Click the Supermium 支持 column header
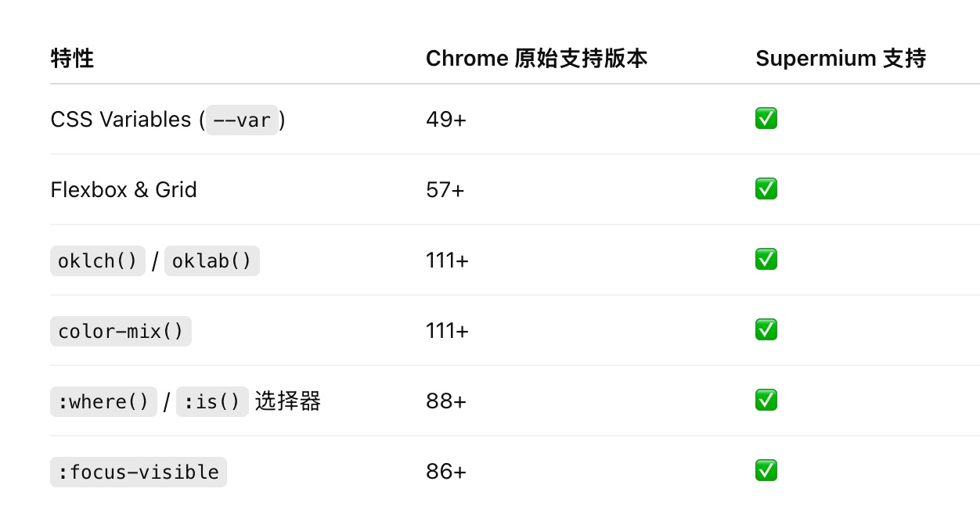This screenshot has height=521, width=980. [841, 59]
